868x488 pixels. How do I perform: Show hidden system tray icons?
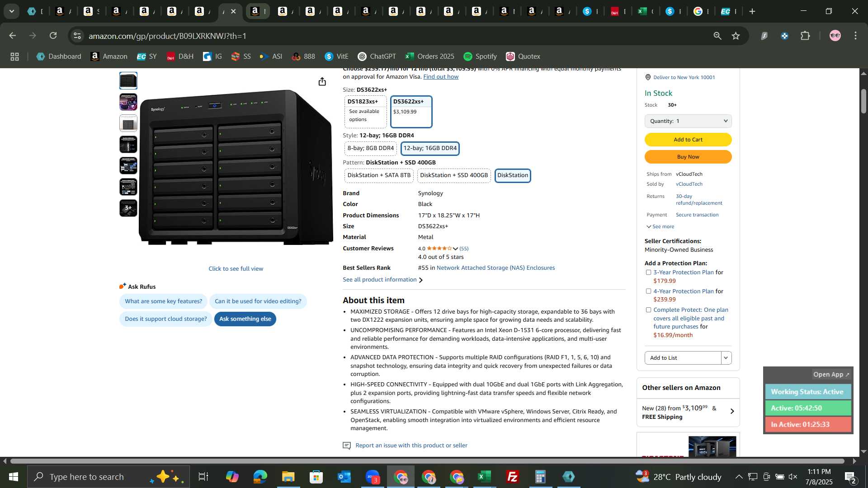(738, 477)
